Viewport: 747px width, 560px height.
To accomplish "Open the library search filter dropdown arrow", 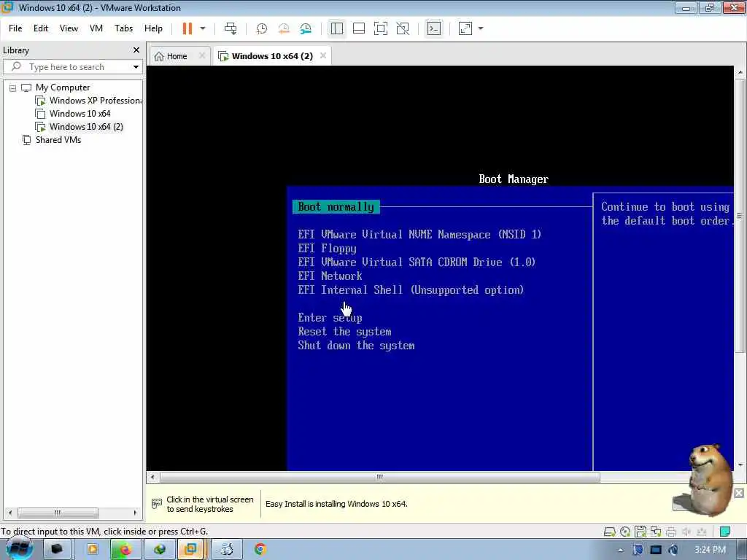I will click(x=136, y=67).
